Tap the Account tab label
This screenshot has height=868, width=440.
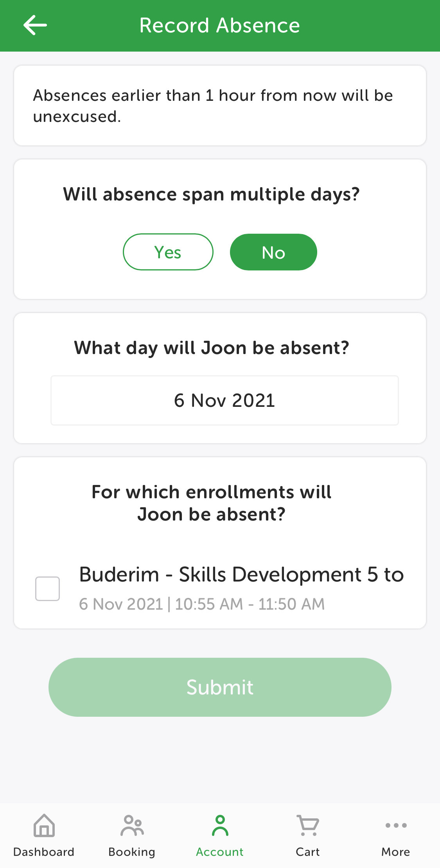click(220, 852)
